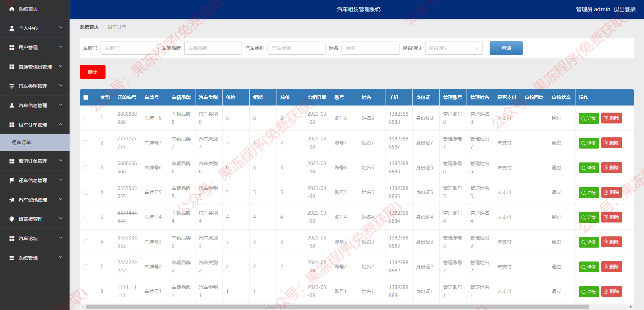Click the grid icon beside 用户管理
The height and width of the screenshot is (310, 644).
pyautogui.click(x=12, y=47)
